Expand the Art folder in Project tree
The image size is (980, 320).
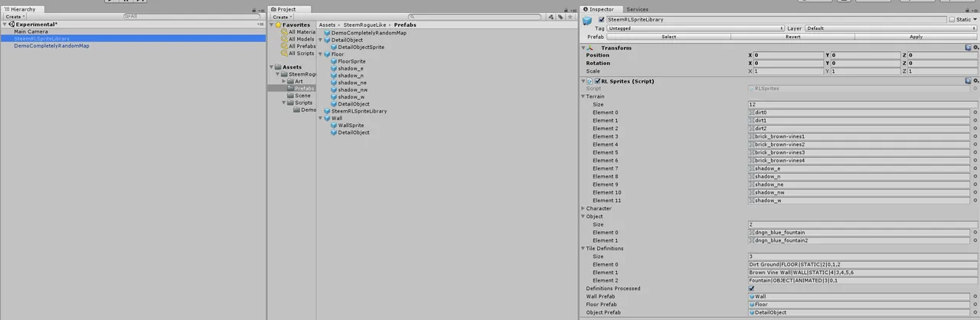coord(285,81)
